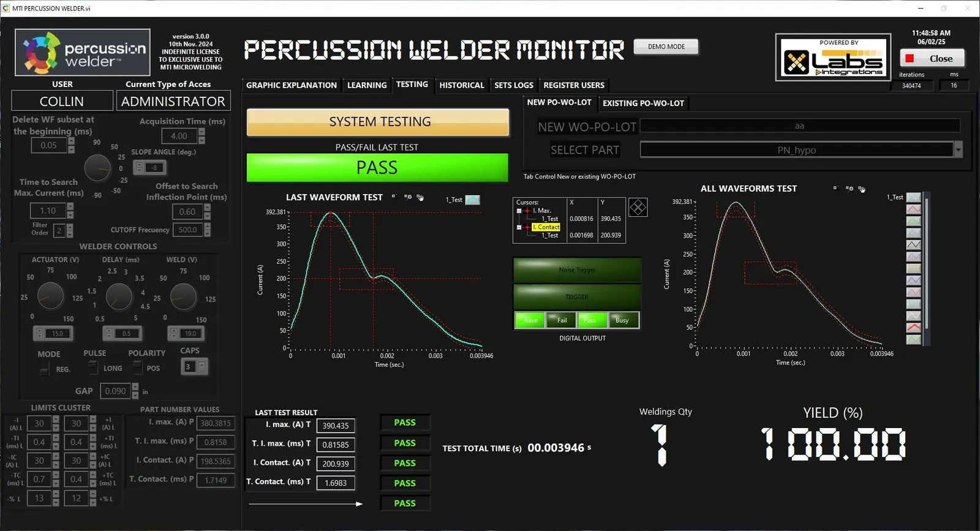Toggle the Fail digital output indicator
980x531 pixels.
coord(562,320)
